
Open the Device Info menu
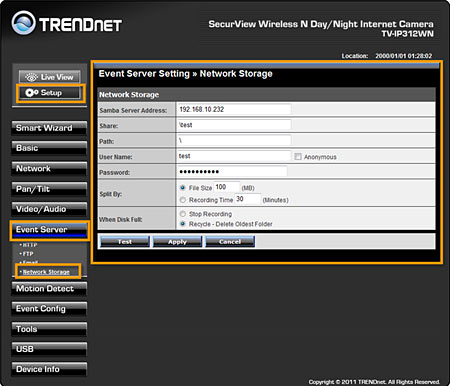tap(49, 369)
